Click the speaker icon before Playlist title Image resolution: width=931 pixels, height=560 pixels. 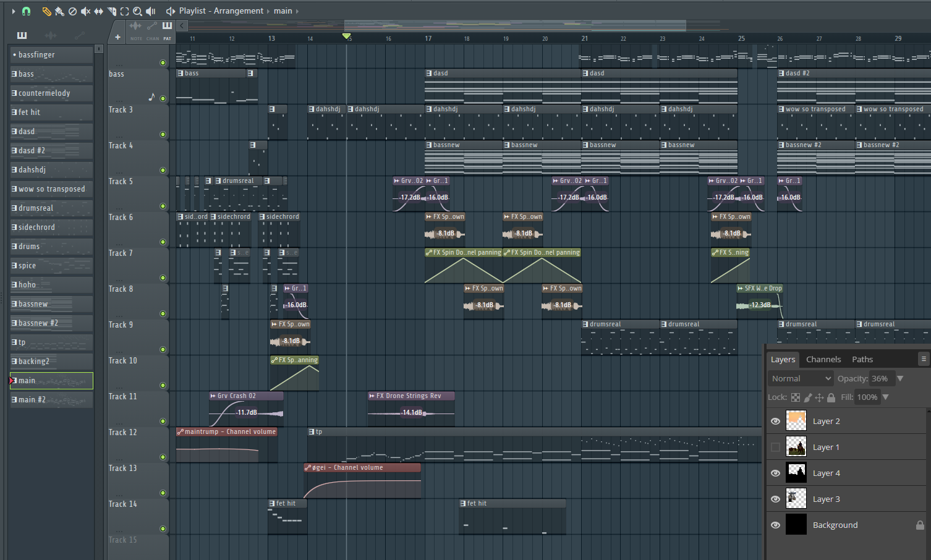click(171, 11)
